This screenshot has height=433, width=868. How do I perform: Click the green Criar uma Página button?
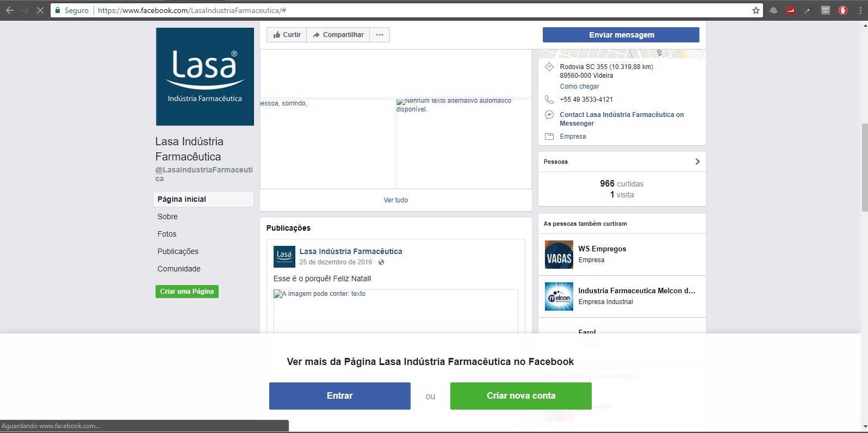(x=187, y=292)
